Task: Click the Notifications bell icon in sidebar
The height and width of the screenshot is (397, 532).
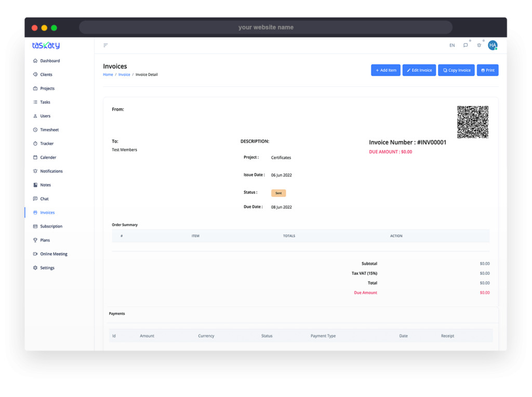Action: pyautogui.click(x=35, y=171)
